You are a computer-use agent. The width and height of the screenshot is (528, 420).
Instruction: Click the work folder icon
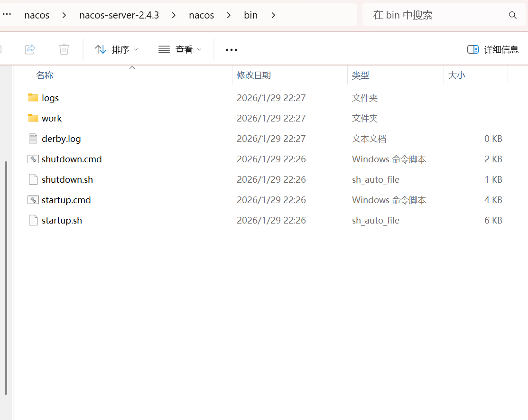(x=33, y=118)
